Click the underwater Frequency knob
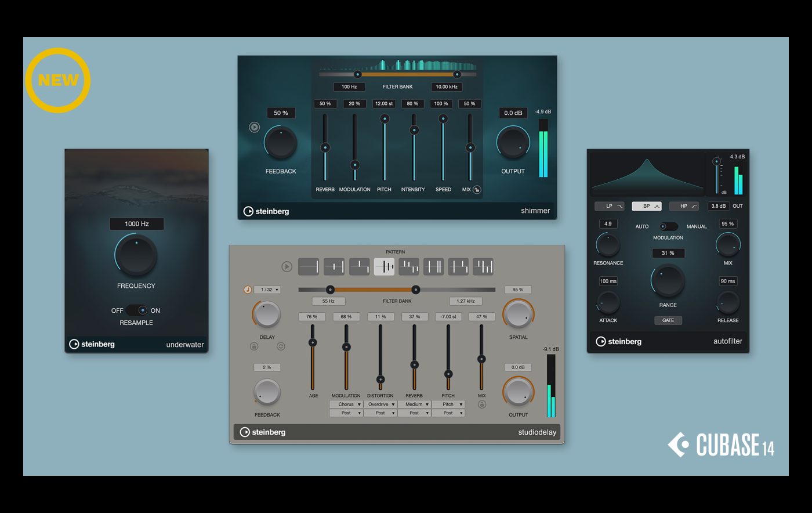The height and width of the screenshot is (513, 812). (136, 255)
